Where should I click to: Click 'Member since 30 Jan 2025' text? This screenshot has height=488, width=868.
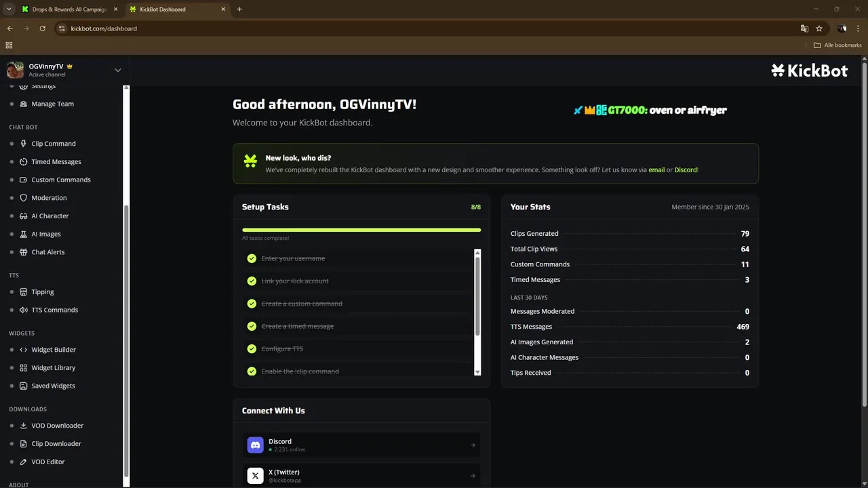point(710,207)
